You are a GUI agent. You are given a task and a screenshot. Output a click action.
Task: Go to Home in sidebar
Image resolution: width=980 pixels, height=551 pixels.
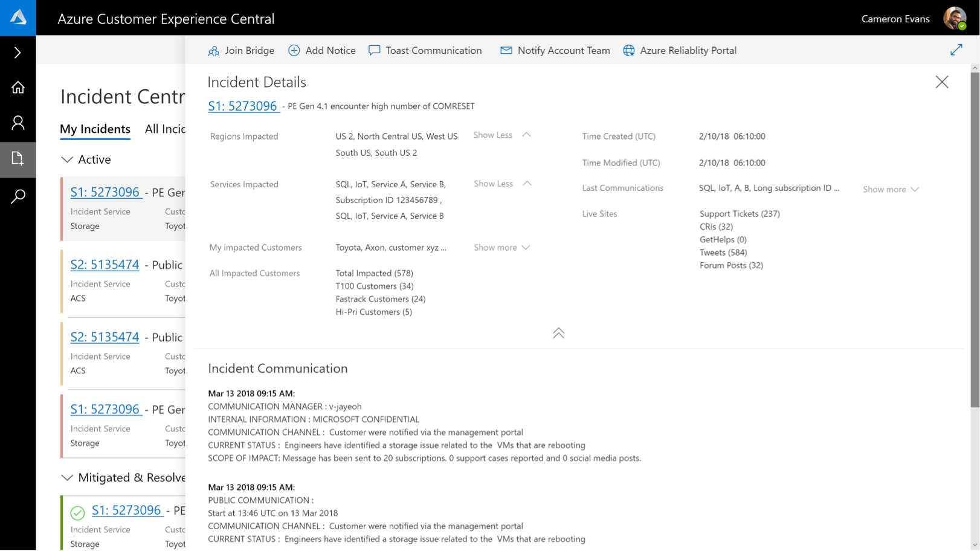[18, 88]
